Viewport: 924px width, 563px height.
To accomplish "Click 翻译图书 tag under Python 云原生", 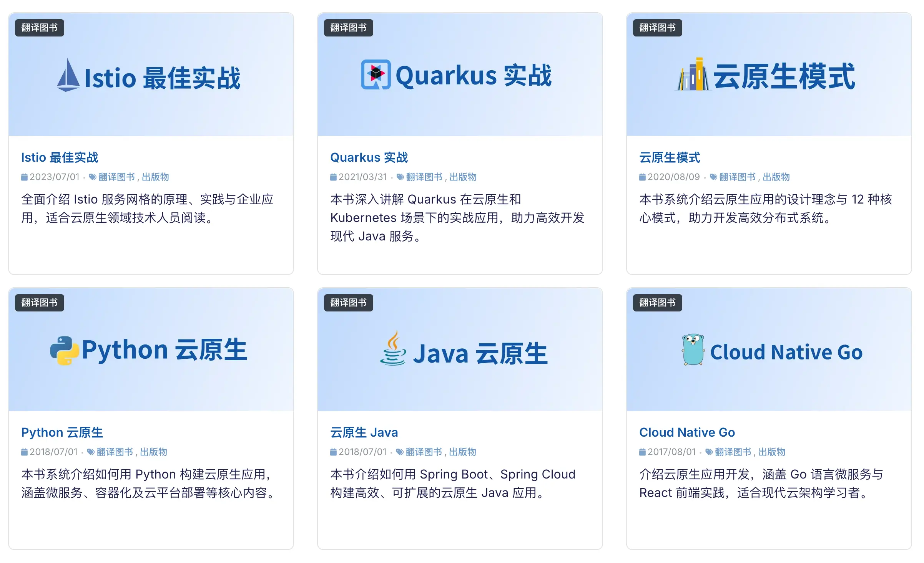I will point(115,452).
